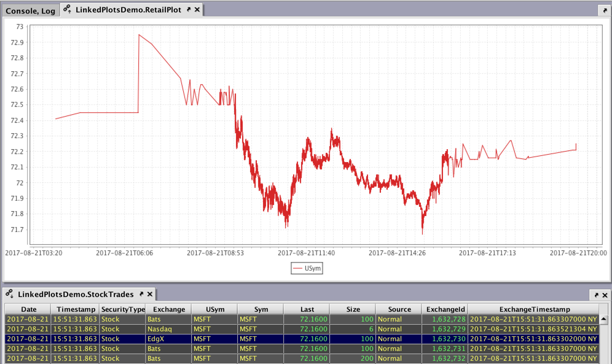Select the LinkedPlotsDemo.StockTrades tab
Image resolution: width=612 pixels, height=364 pixels.
point(76,295)
